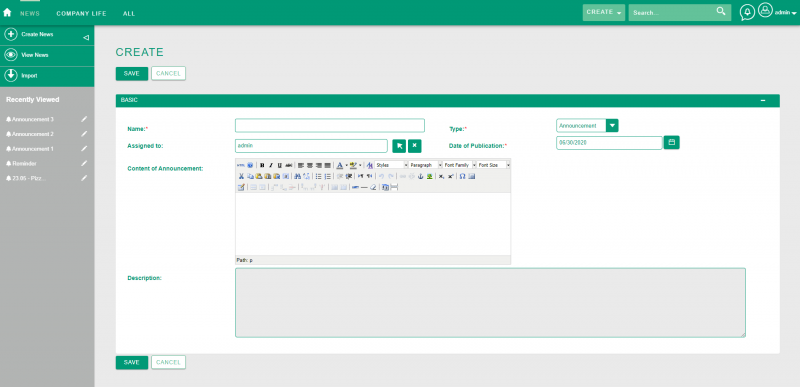Screen dimensions: 800x387
Task: Click the admin user avatar icon
Action: (x=765, y=10)
